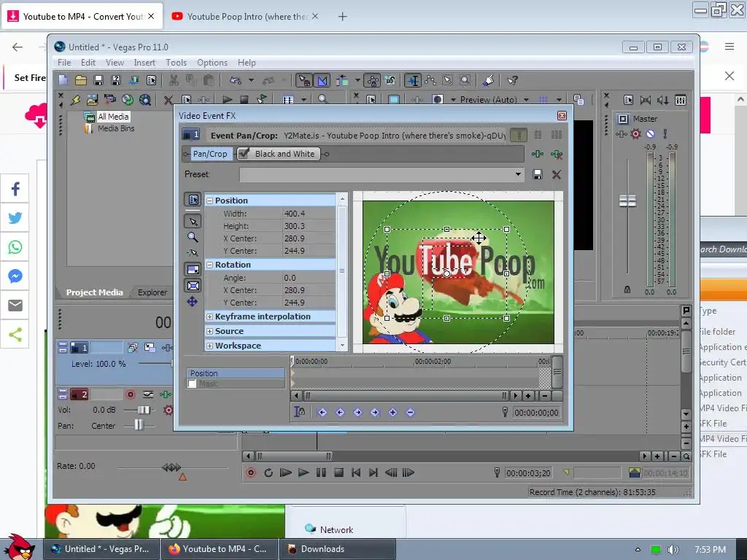The height and width of the screenshot is (560, 747).
Task: Click the Move Freely cross-arrows icon
Action: pos(192,301)
